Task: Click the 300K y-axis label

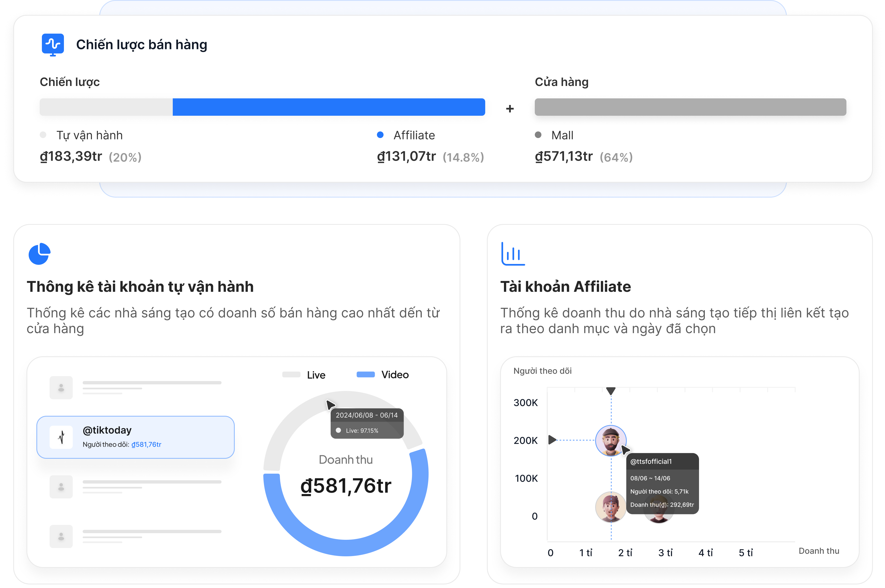Action: pos(525,403)
